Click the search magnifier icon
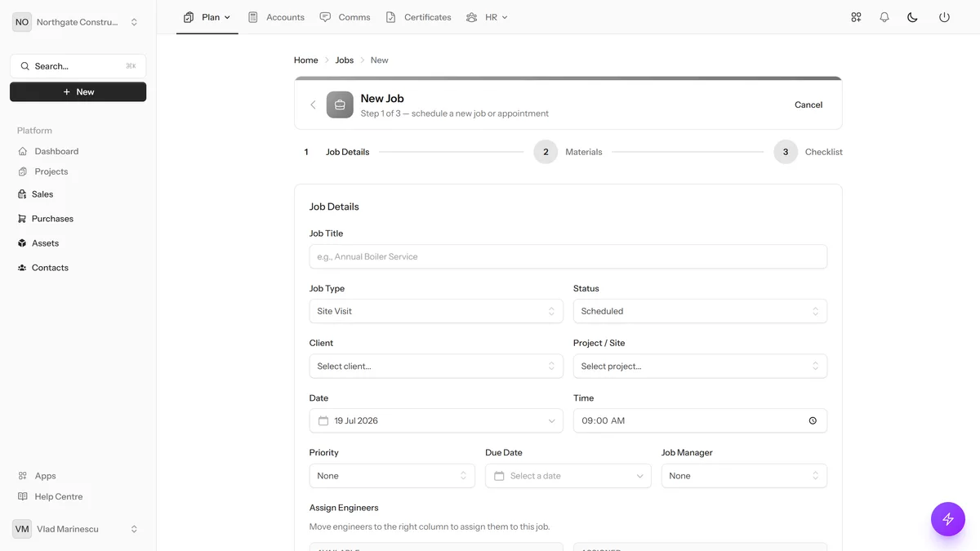The image size is (980, 551). (x=25, y=66)
